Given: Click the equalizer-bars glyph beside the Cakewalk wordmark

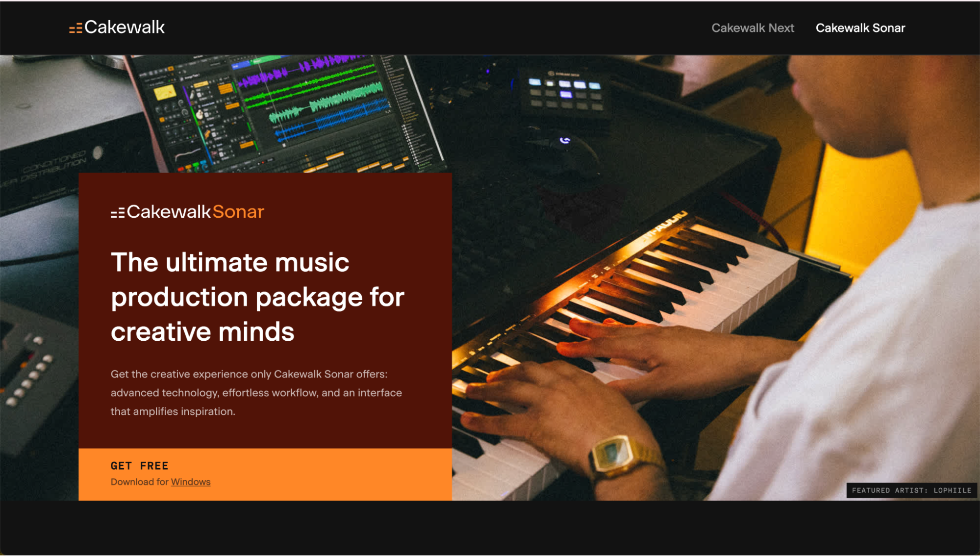Looking at the screenshot, I should 75,27.
